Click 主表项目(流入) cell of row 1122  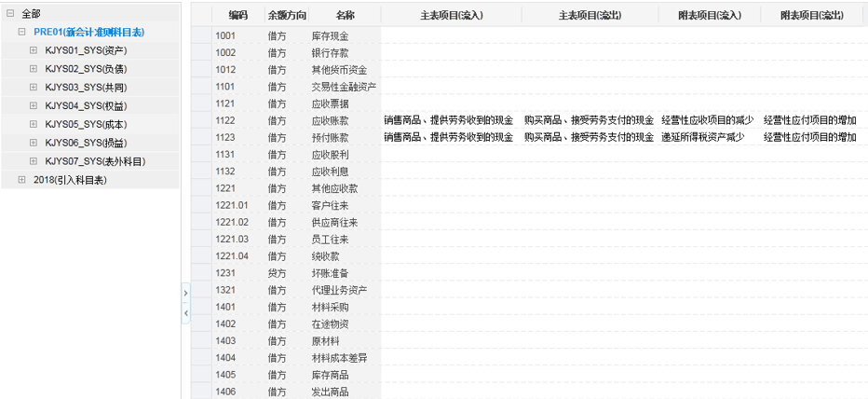(451, 120)
